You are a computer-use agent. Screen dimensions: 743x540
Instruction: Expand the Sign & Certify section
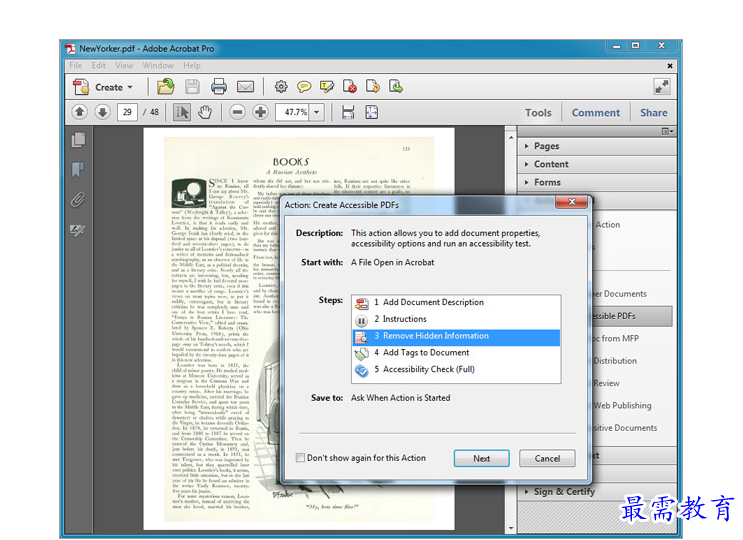pos(597,492)
